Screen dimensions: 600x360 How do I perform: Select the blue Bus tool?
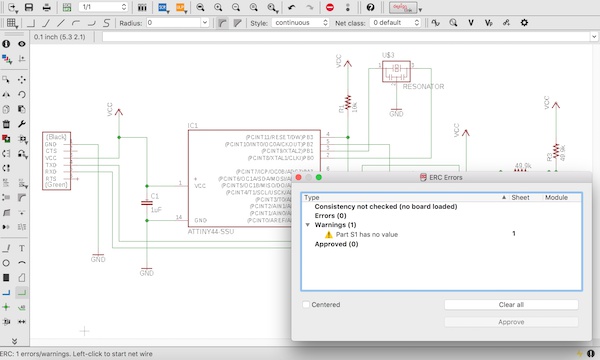[x=6, y=293]
